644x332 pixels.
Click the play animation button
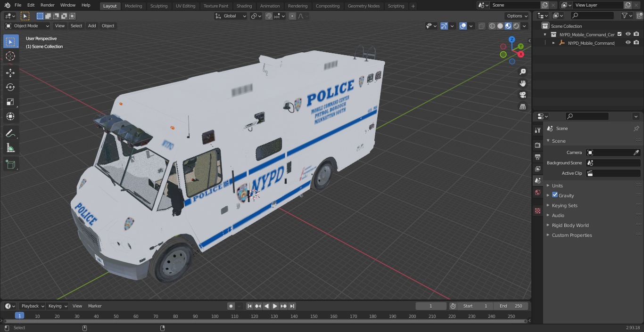(275, 306)
